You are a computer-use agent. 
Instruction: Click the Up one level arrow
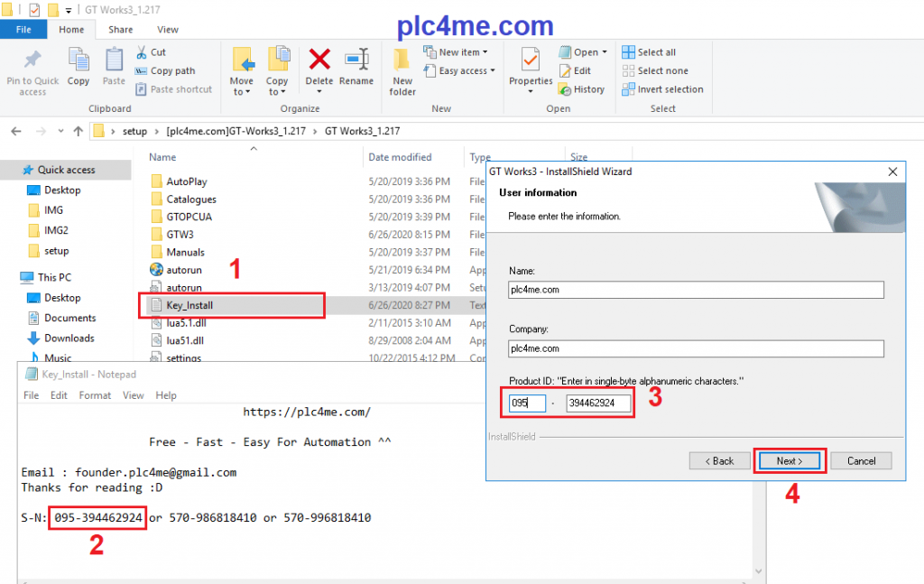click(78, 131)
